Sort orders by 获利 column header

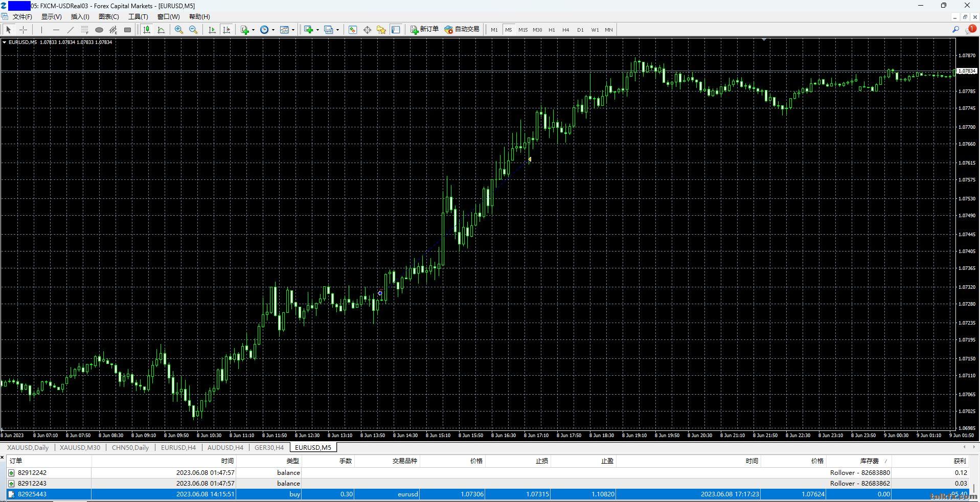click(x=931, y=461)
